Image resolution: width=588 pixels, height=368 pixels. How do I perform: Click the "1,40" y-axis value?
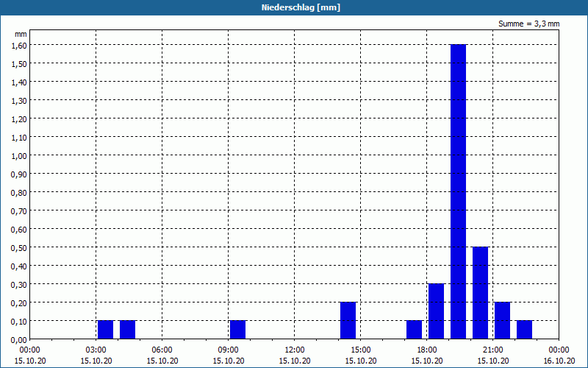click(19, 82)
